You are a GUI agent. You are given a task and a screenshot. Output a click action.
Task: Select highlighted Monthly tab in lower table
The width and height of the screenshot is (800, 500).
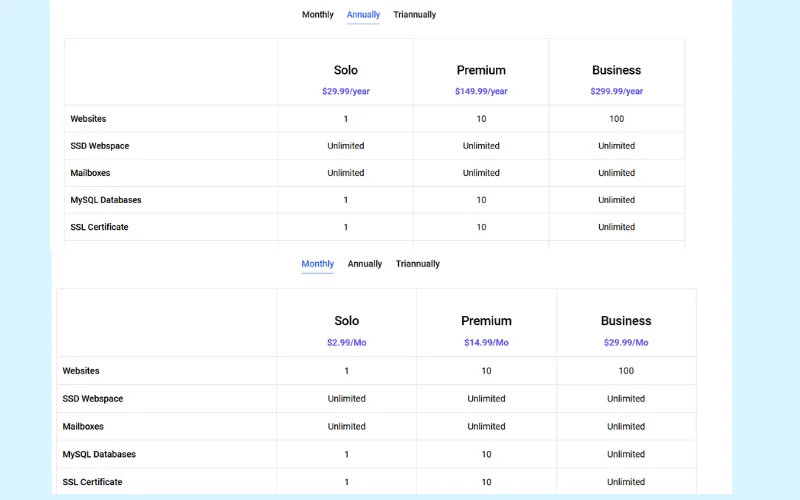317,264
